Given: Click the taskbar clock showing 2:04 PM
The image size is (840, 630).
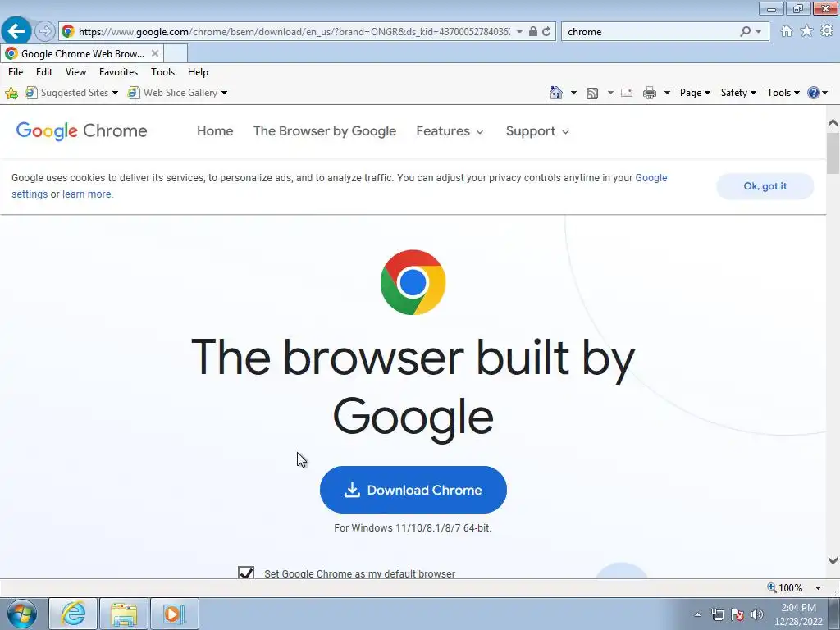Looking at the screenshot, I should click(x=798, y=614).
